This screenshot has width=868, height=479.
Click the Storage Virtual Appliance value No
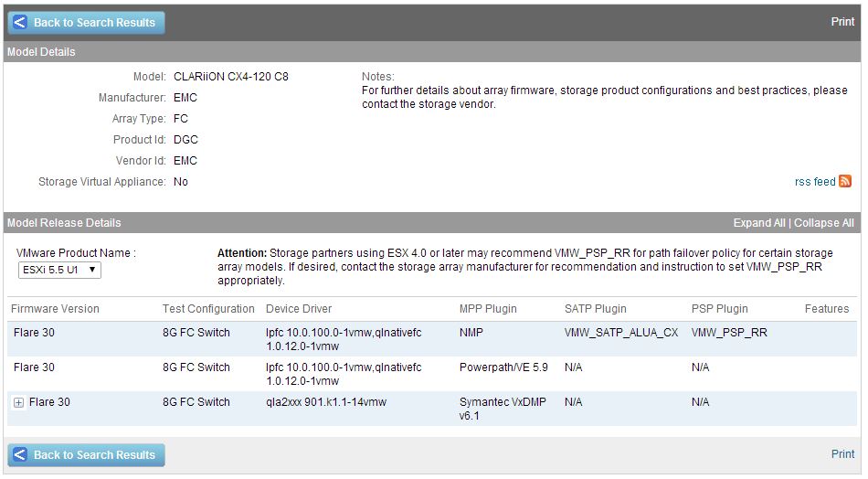coord(181,182)
